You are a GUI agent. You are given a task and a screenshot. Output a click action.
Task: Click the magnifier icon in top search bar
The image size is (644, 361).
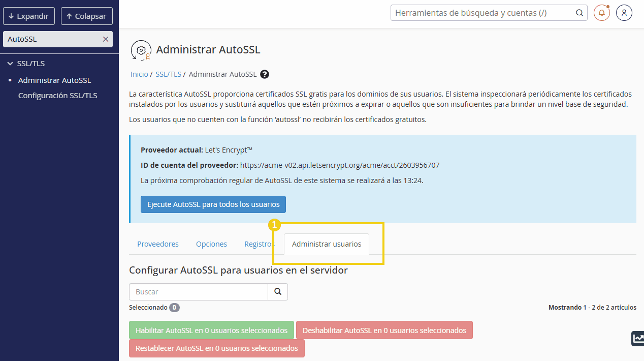click(579, 13)
